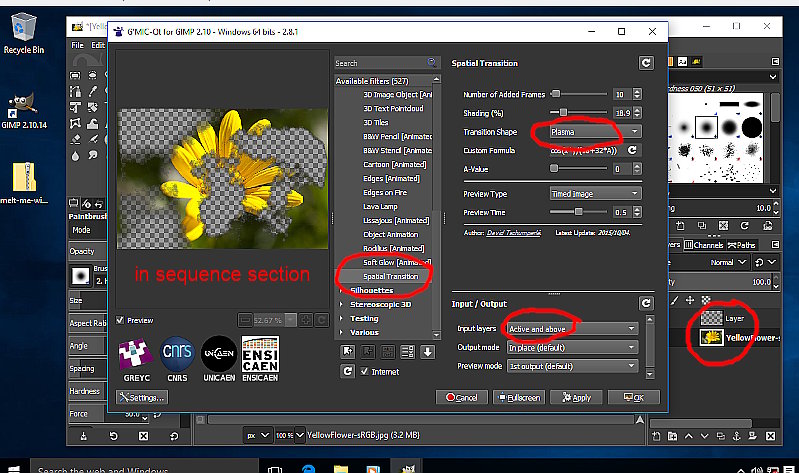This screenshot has height=473, width=799.
Task: Select the Text tool in GIMP toolbox
Action: (x=75, y=107)
